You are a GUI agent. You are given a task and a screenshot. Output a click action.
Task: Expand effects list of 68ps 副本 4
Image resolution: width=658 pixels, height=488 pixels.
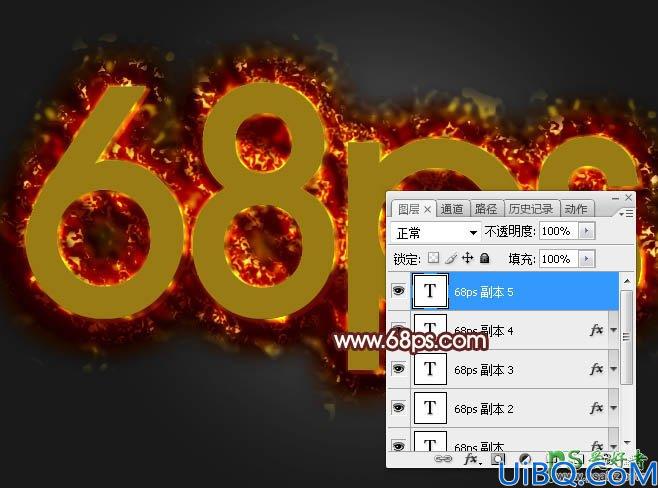[x=613, y=331]
